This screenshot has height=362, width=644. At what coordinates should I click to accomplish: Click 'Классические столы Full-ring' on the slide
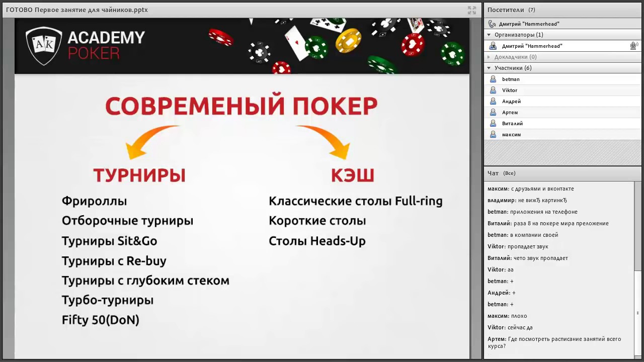pos(356,201)
